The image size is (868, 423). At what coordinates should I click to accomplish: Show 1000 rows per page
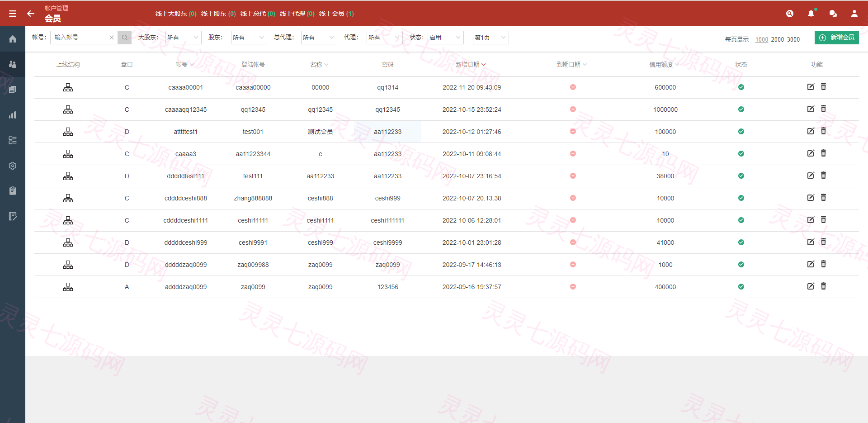762,39
